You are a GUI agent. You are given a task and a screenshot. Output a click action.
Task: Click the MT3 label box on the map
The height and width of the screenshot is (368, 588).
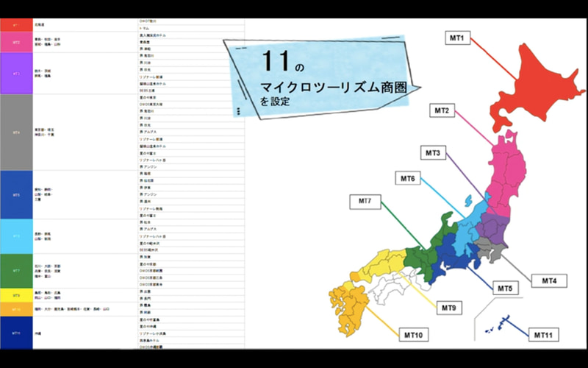point(433,153)
